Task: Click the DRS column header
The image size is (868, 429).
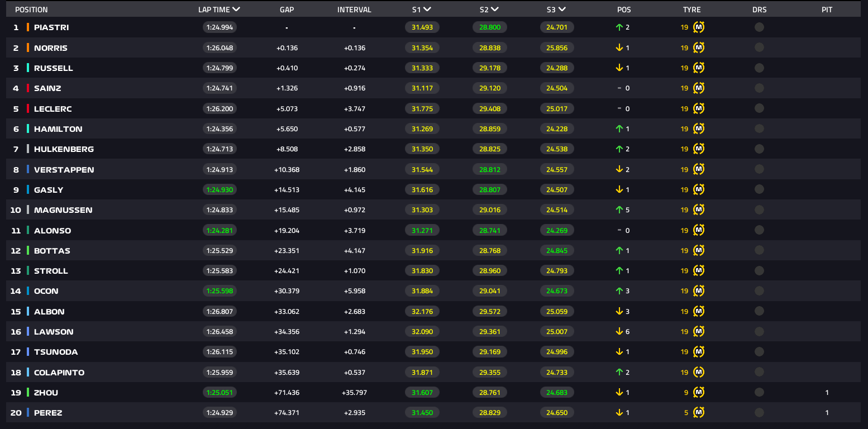Action: [759, 9]
